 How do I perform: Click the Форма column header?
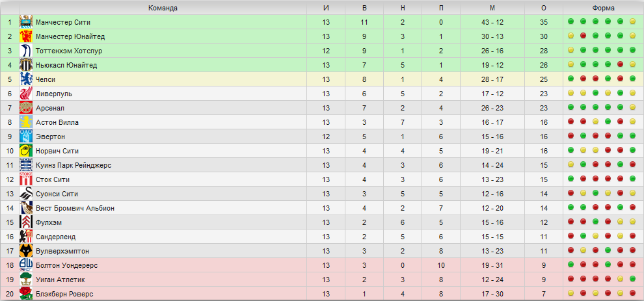click(603, 8)
